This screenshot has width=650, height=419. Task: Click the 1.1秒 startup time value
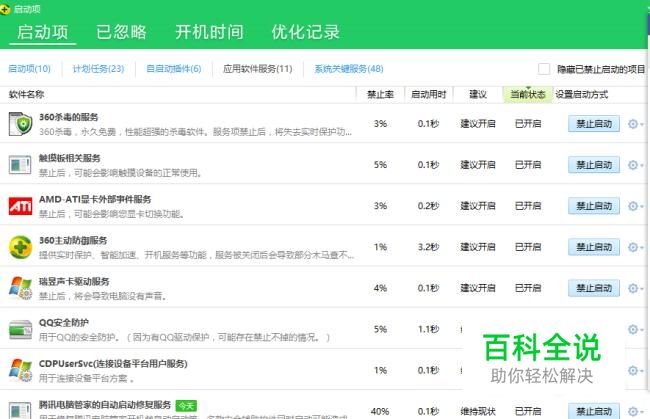pos(428,329)
